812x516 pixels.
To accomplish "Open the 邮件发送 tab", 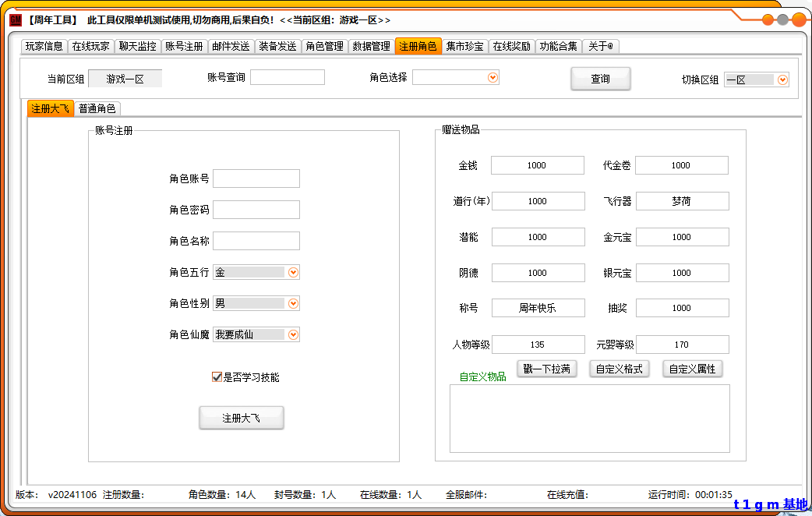I will 231,46.
